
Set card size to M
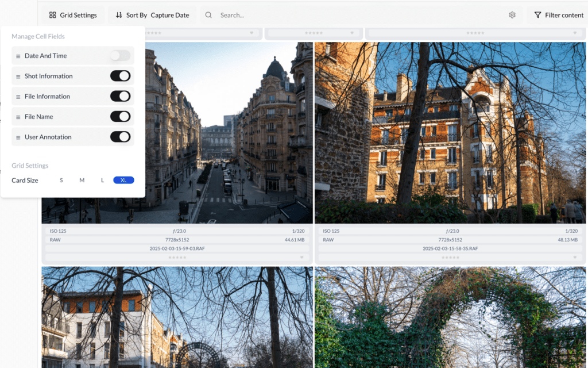tap(82, 180)
